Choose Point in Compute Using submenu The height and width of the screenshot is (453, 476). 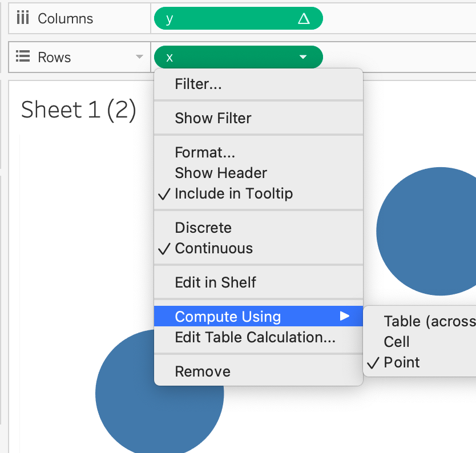pyautogui.click(x=402, y=362)
